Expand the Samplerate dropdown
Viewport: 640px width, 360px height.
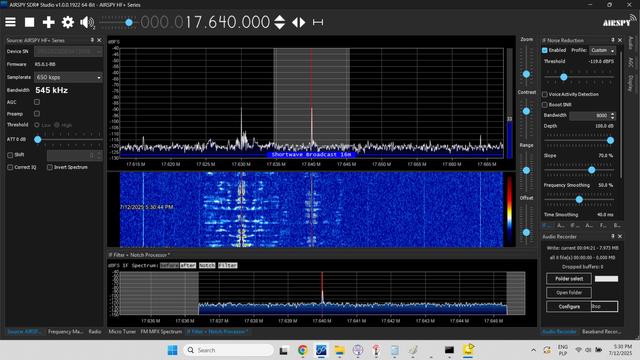pyautogui.click(x=68, y=77)
